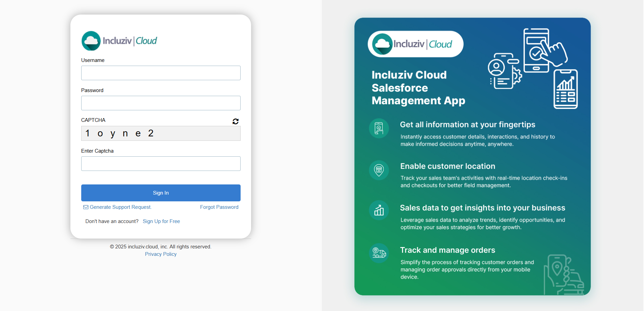644x311 pixels.
Task: Click the envelope icon beside Generate Support Request
Action: coord(86,207)
